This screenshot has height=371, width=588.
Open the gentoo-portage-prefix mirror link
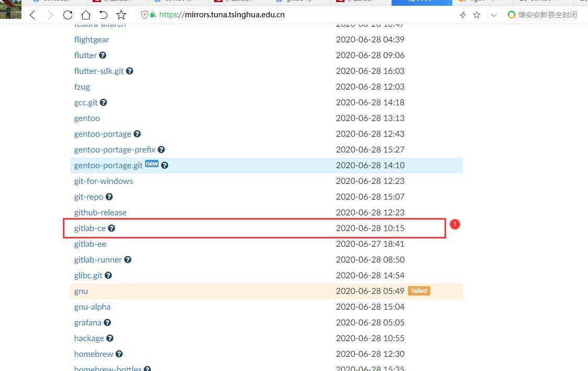click(115, 150)
